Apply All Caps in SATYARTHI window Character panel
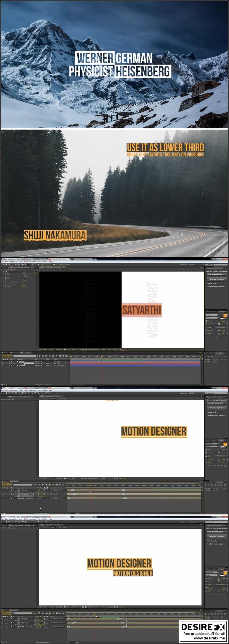The width and height of the screenshot is (229, 644). (x=216, y=337)
